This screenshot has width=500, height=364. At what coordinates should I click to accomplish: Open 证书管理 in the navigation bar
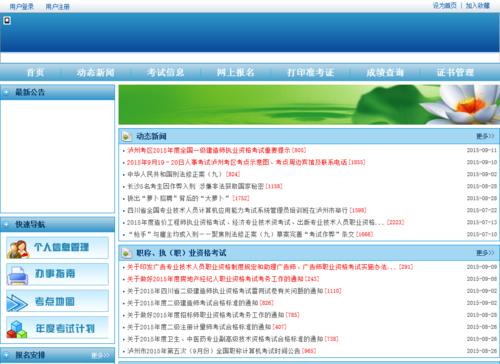pyautogui.click(x=455, y=72)
